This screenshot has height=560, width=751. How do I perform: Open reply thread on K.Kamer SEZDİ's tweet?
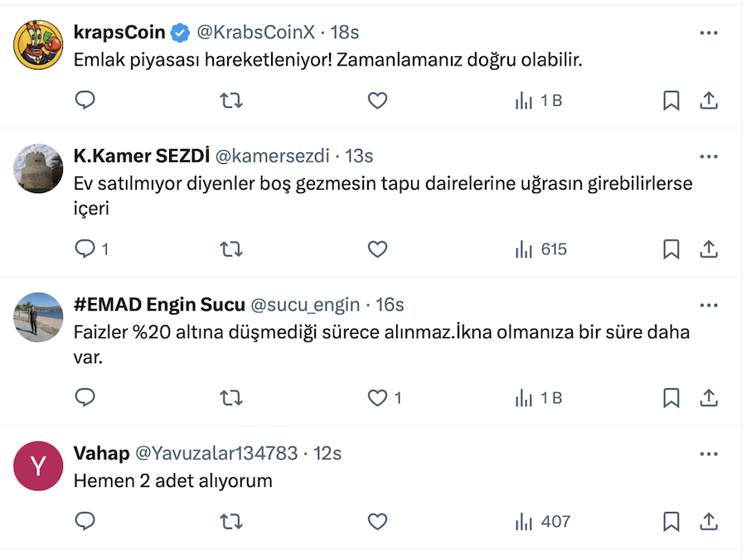pyautogui.click(x=91, y=249)
